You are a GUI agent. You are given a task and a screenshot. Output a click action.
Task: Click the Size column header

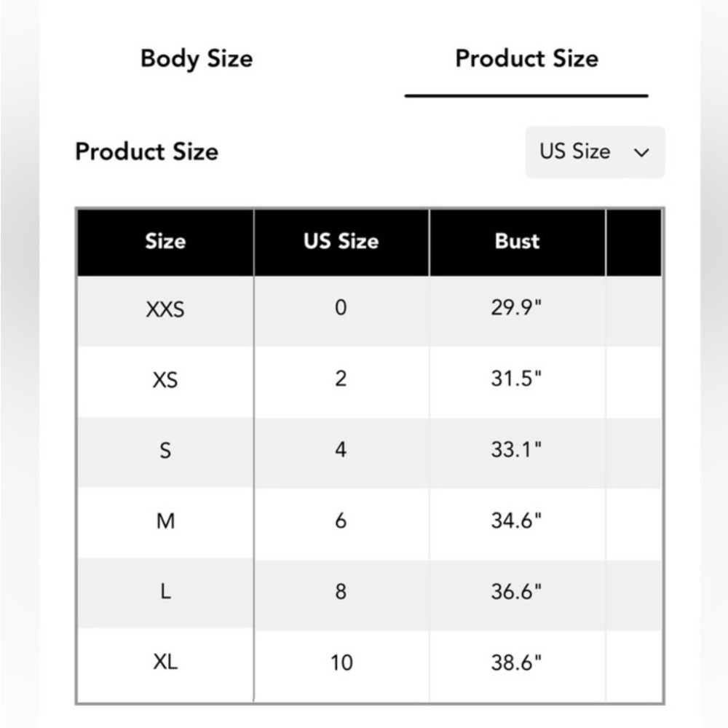click(165, 242)
